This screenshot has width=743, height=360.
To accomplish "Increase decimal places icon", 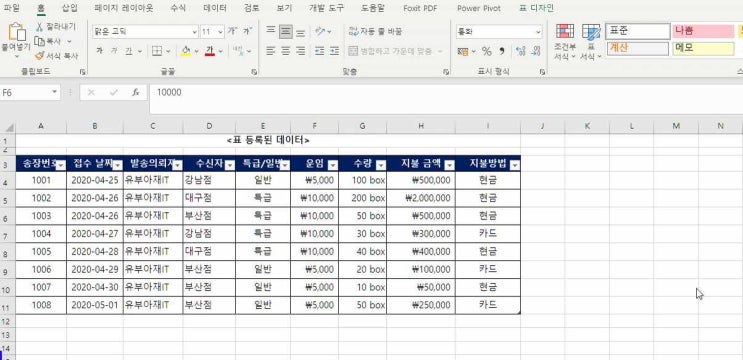I will coord(520,51).
